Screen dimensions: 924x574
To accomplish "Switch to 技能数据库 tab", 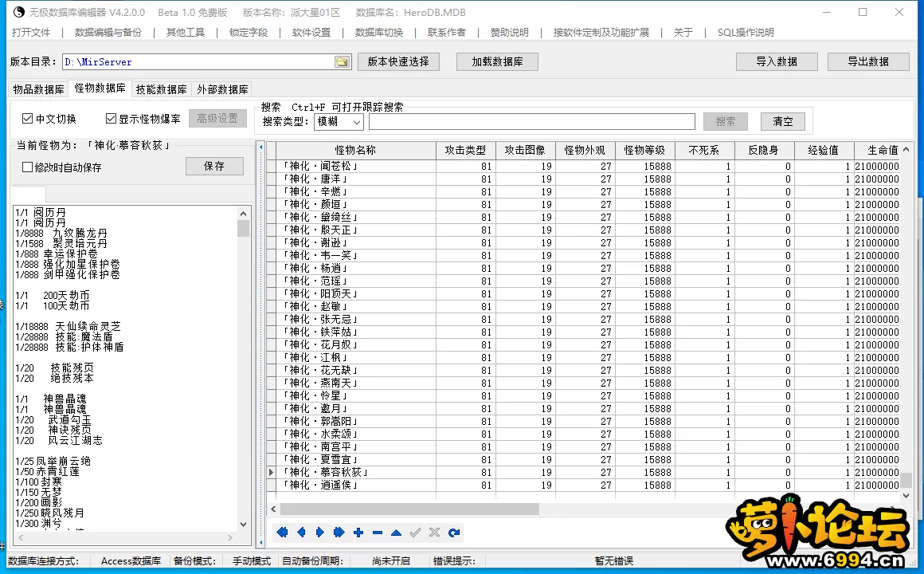I will [161, 89].
